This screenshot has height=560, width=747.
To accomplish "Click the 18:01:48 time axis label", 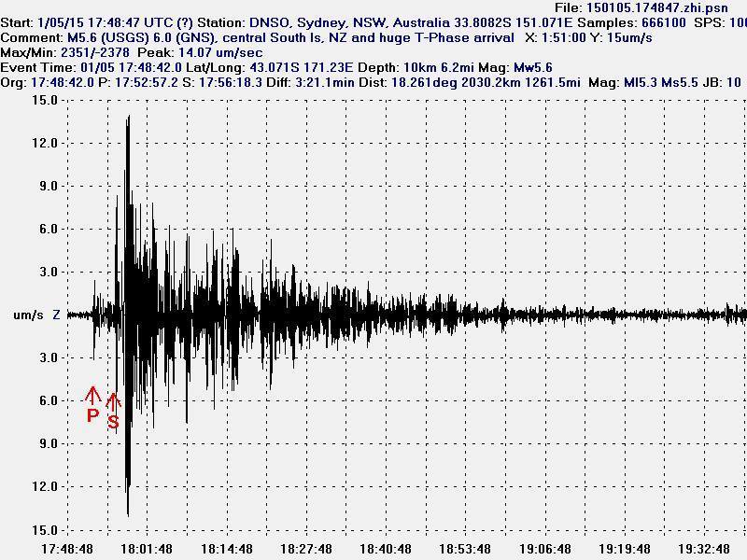I will click(147, 549).
